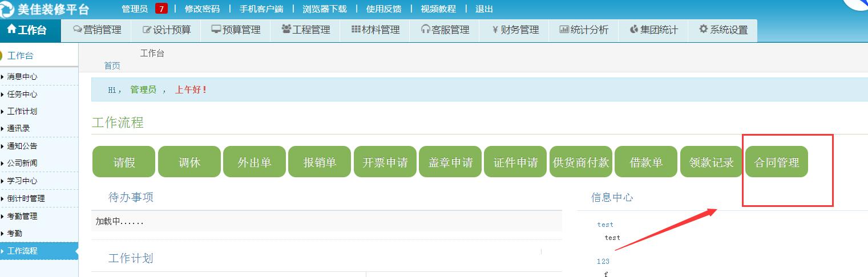
Task: Click the 合同管理 workflow button
Action: (x=777, y=162)
